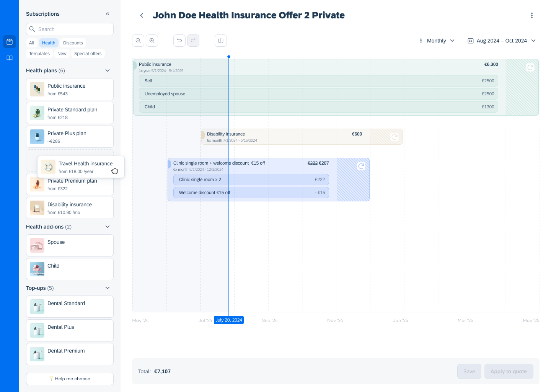Collapse the Health plans section
This screenshot has height=392, width=551.
pos(108,70)
